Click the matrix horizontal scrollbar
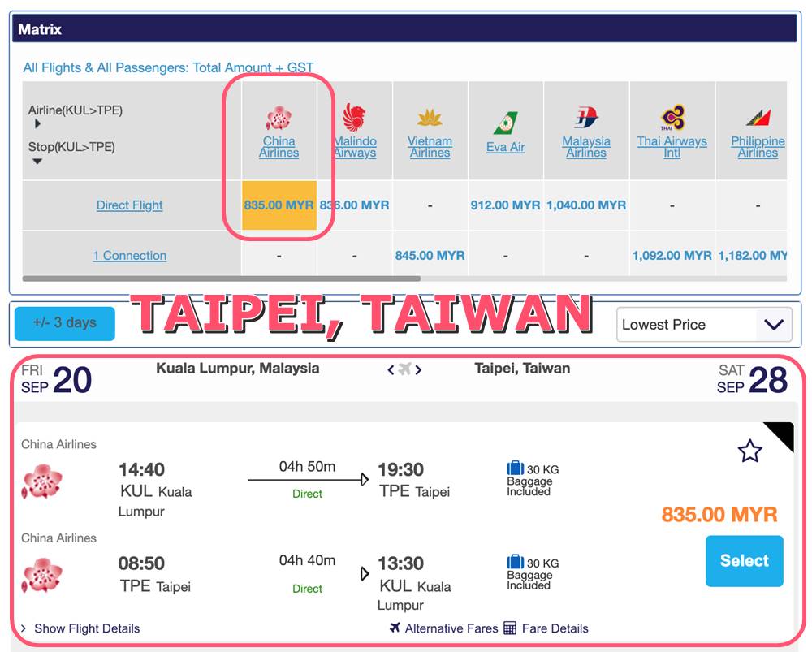812x652 pixels. coord(222,279)
